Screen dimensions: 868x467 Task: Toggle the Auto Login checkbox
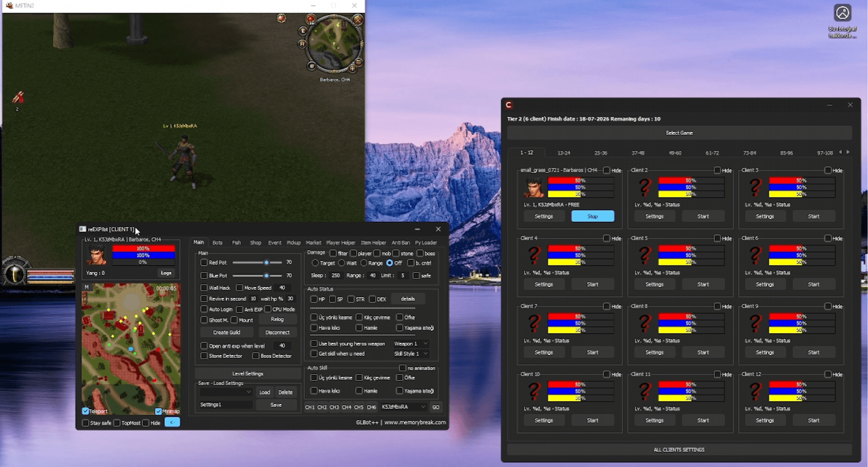coord(204,309)
